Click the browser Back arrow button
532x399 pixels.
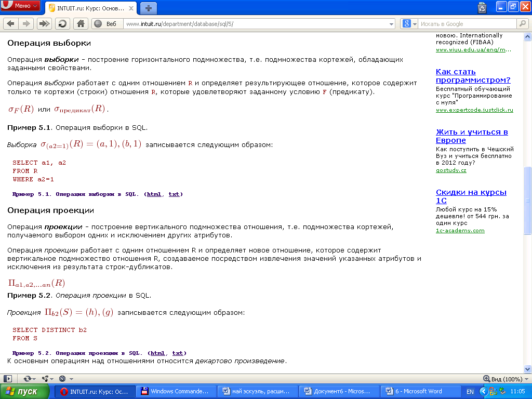pos(10,24)
